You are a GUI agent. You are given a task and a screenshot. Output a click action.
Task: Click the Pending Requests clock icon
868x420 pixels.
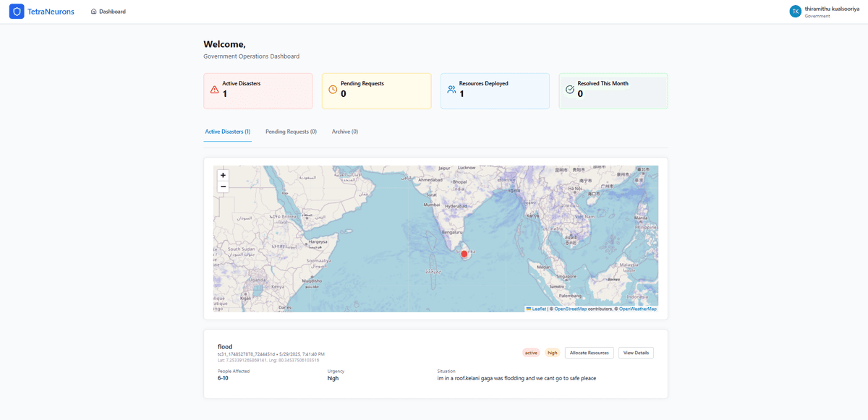pyautogui.click(x=333, y=90)
